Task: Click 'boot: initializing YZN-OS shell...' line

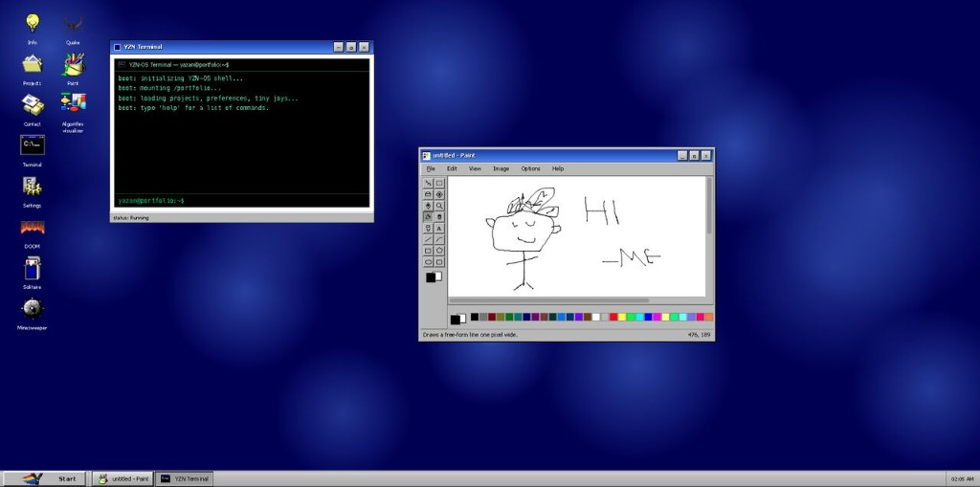Action: point(181,78)
